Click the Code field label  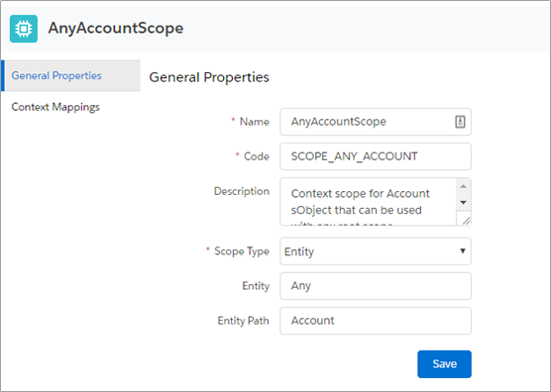click(x=257, y=156)
